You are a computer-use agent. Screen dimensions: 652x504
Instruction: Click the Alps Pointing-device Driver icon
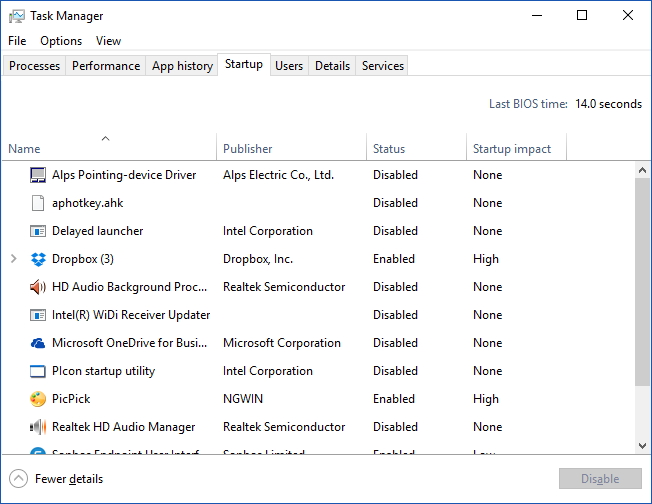point(38,175)
